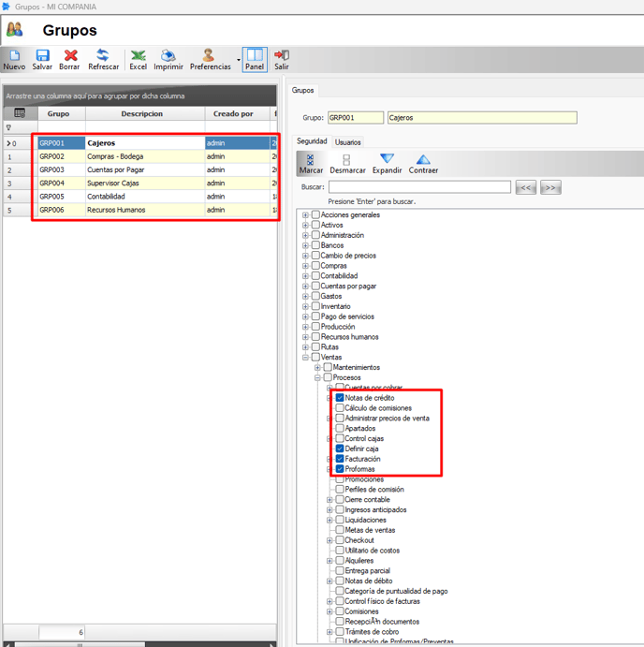
Task: Exit with the Salir icon
Action: pyautogui.click(x=282, y=60)
